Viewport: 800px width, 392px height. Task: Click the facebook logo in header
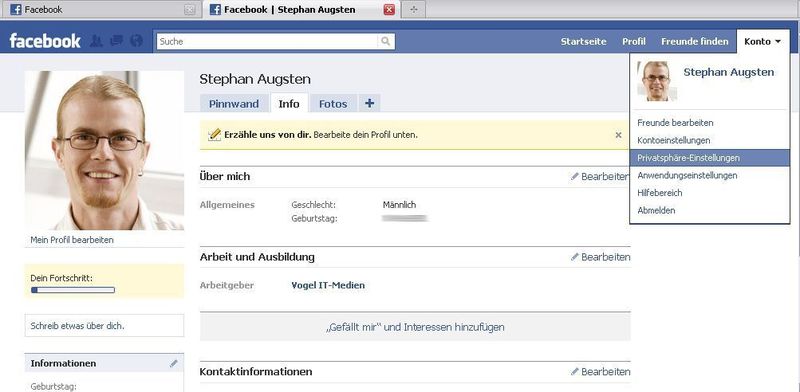tap(45, 41)
